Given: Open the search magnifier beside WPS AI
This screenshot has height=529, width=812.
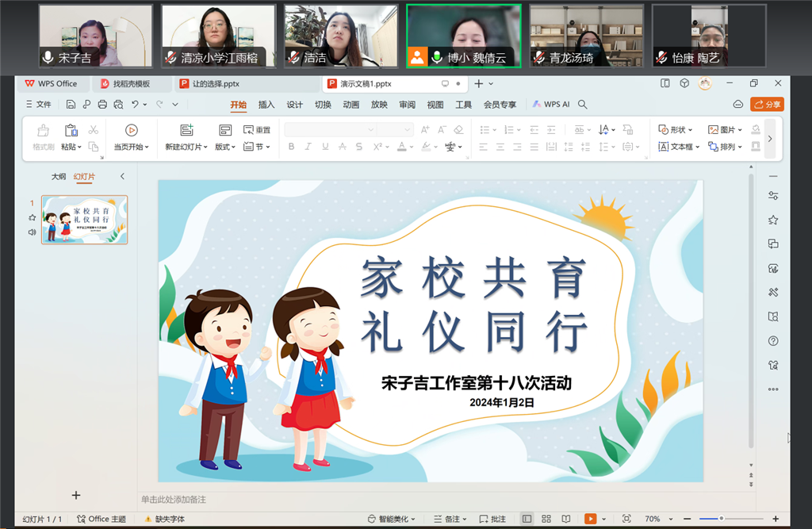Looking at the screenshot, I should tap(583, 104).
